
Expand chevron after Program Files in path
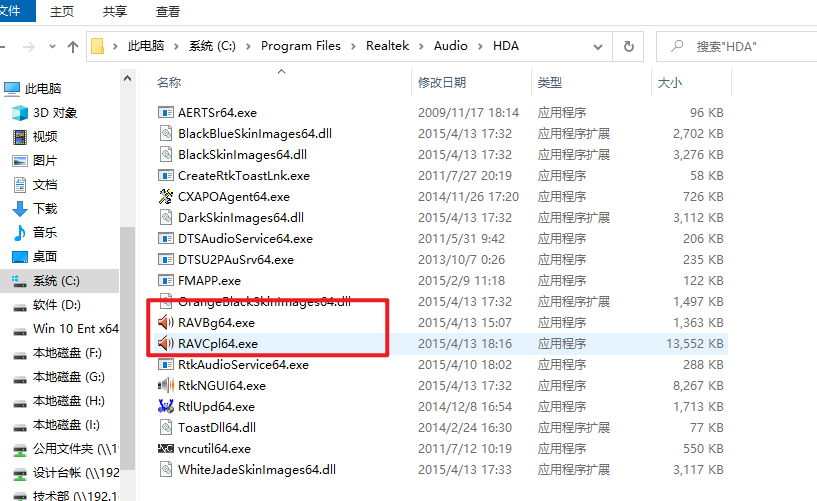point(353,46)
